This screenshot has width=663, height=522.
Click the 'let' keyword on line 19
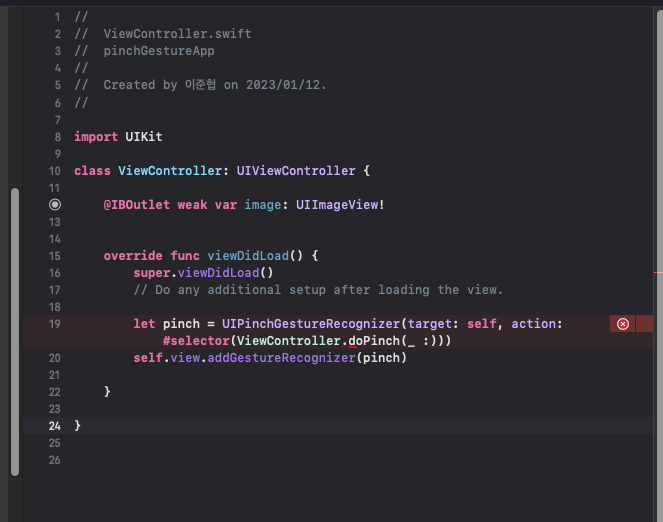144,324
